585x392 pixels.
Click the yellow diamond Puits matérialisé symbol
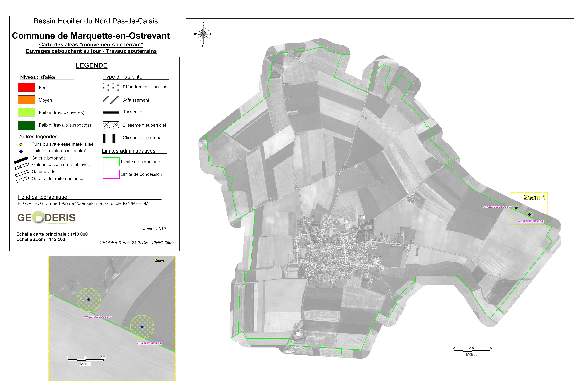(21, 144)
